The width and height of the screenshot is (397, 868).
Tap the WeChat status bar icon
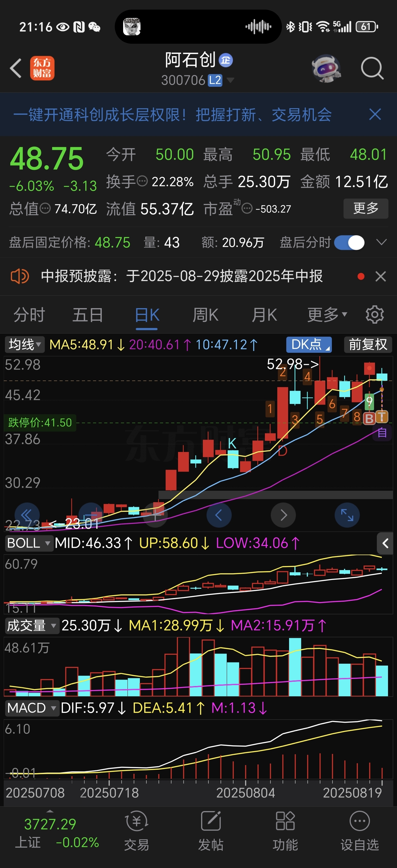tap(94, 27)
